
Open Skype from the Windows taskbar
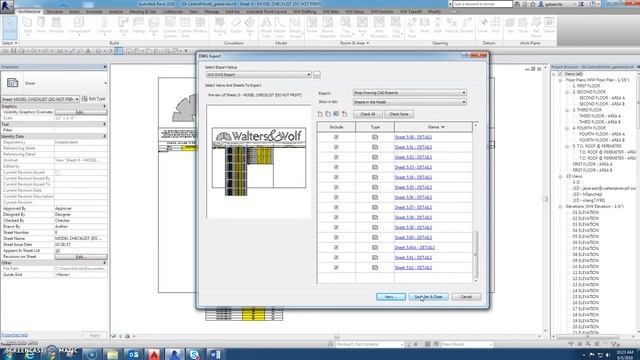click(x=194, y=354)
